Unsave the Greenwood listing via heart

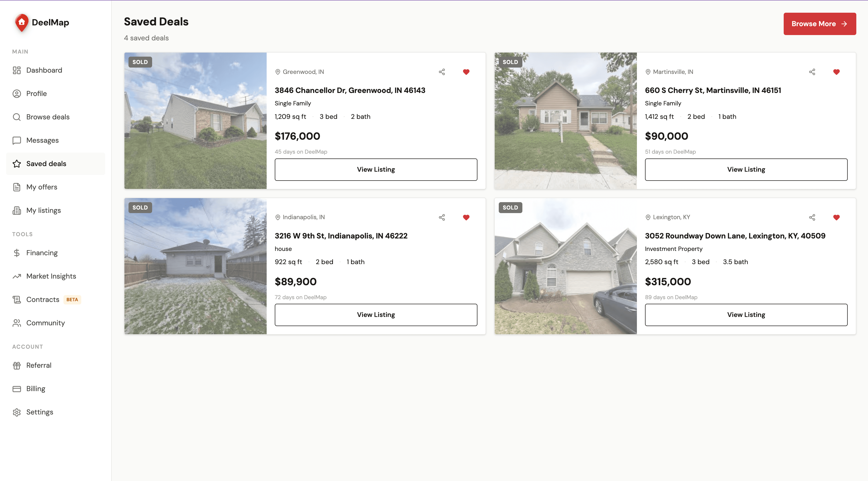(466, 72)
